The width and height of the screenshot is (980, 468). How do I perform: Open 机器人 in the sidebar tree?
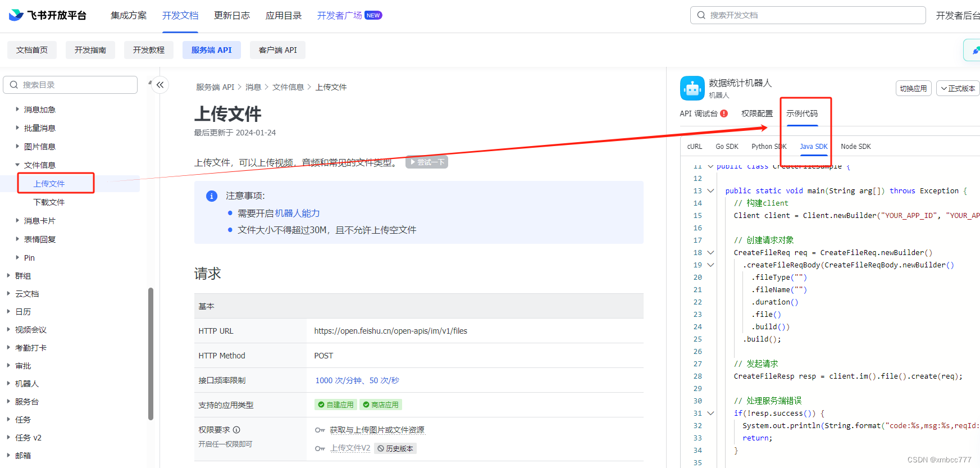[27, 384]
